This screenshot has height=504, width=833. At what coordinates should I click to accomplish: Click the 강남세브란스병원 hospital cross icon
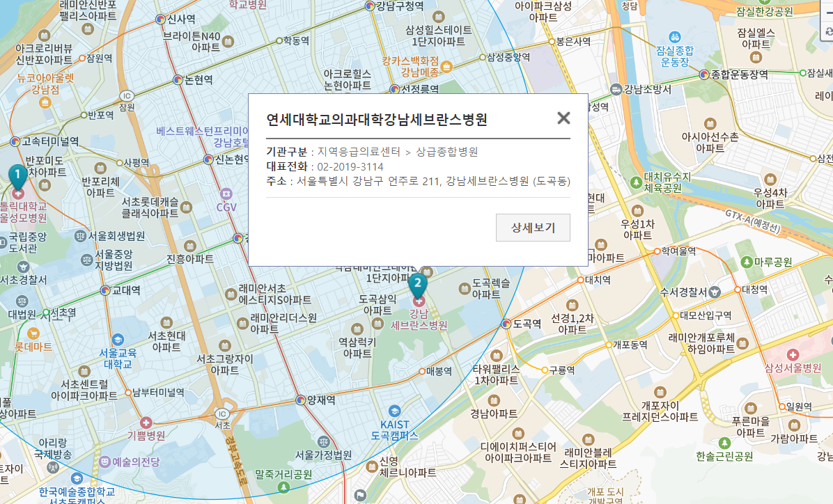[x=418, y=301]
